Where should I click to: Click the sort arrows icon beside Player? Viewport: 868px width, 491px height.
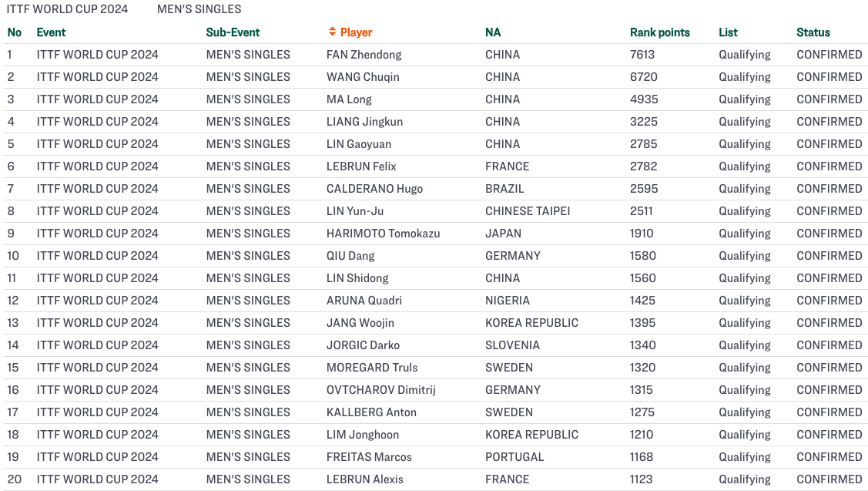pyautogui.click(x=332, y=32)
